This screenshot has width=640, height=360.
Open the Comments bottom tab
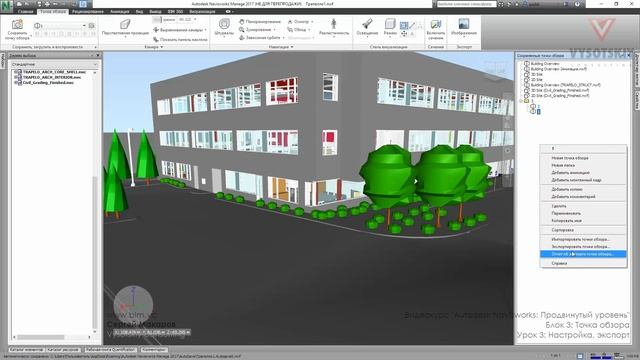pyautogui.click(x=154, y=350)
